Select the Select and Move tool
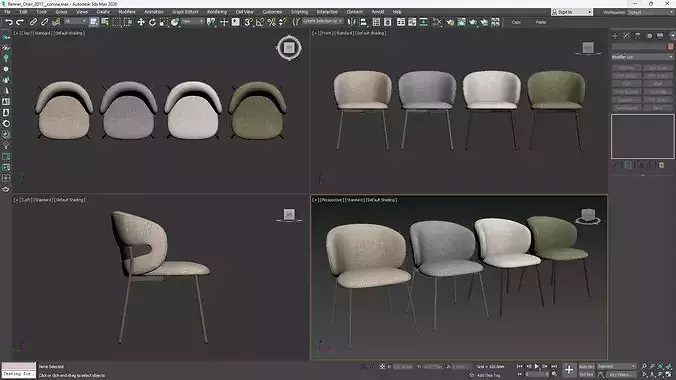The height and width of the screenshot is (380, 676). tap(141, 22)
